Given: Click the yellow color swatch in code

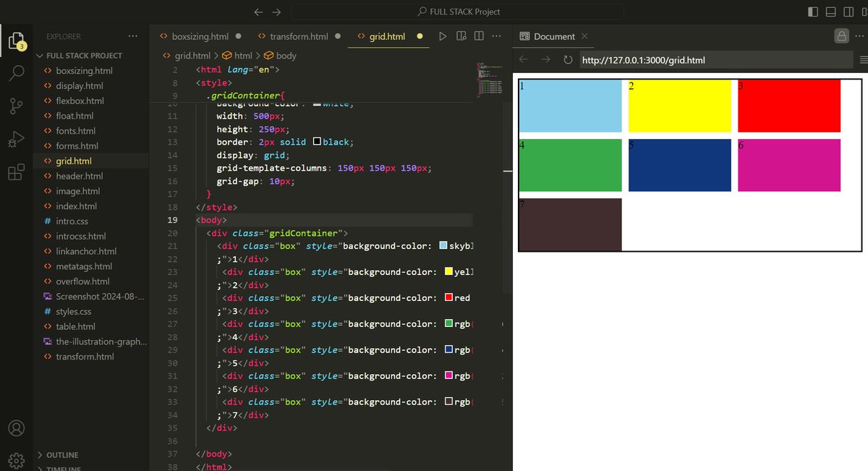Looking at the screenshot, I should click(448, 272).
